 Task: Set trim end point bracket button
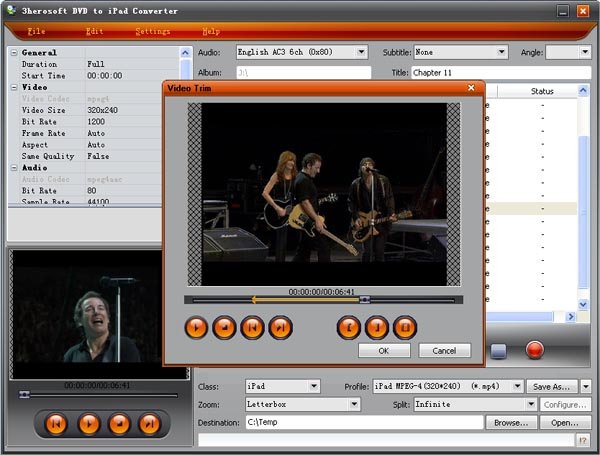(377, 328)
